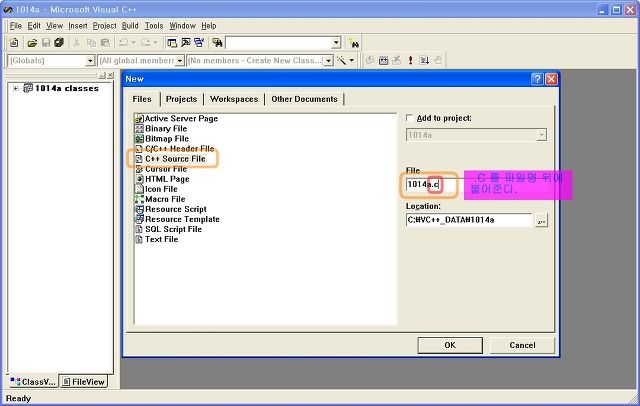
Task: Click the Open file toolbar icon
Action: coord(32,42)
